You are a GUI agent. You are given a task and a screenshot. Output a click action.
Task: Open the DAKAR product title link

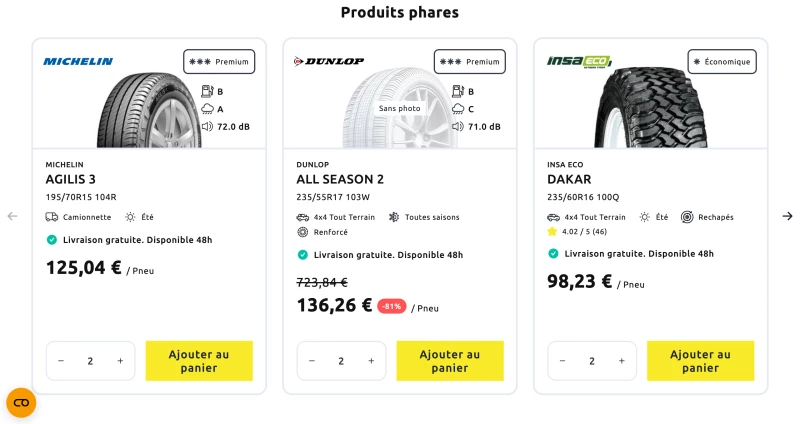click(x=569, y=180)
